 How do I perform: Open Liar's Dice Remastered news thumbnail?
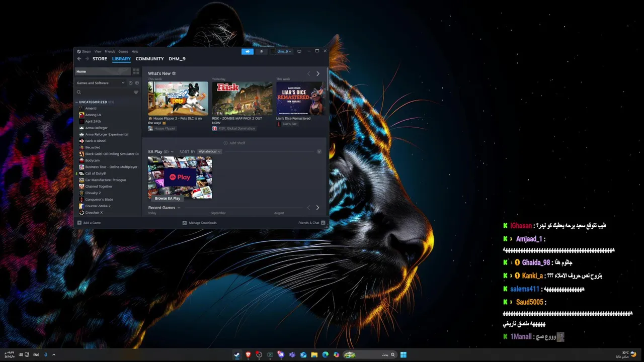coord(300,99)
